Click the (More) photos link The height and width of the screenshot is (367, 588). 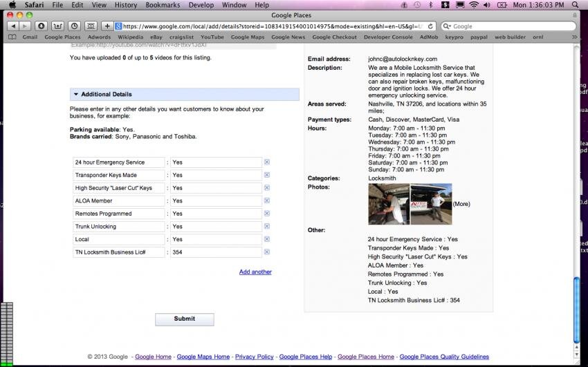click(x=461, y=204)
